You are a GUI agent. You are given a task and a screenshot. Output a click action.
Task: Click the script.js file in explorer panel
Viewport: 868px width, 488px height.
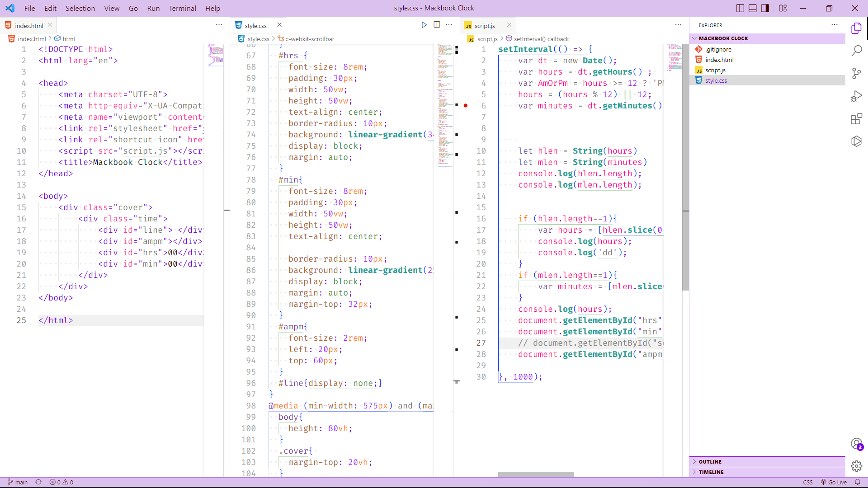715,70
